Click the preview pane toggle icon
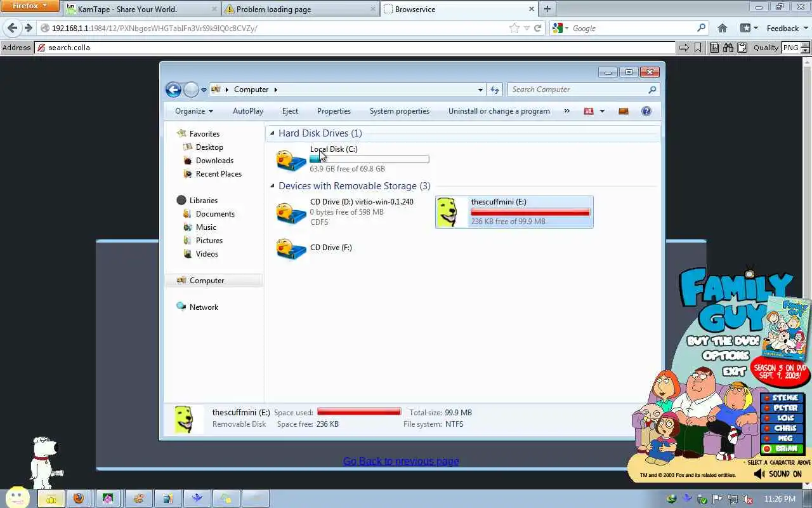812x508 pixels. coord(624,111)
